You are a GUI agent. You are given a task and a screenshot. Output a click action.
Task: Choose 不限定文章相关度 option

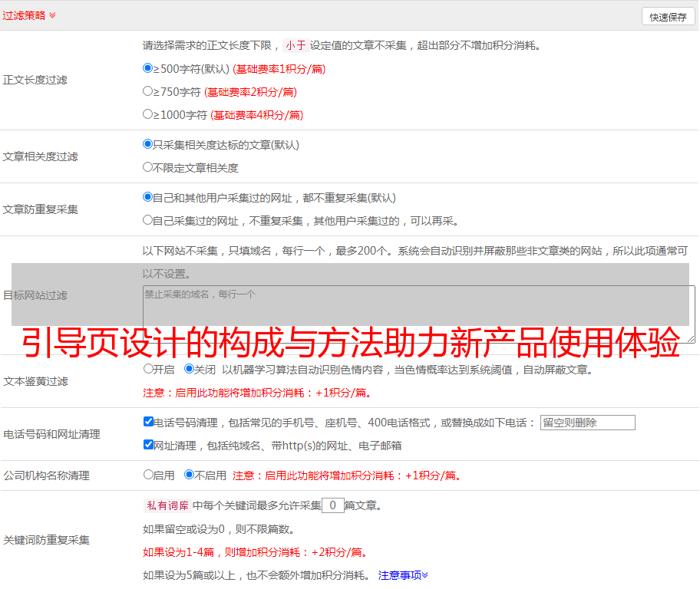pos(148,167)
